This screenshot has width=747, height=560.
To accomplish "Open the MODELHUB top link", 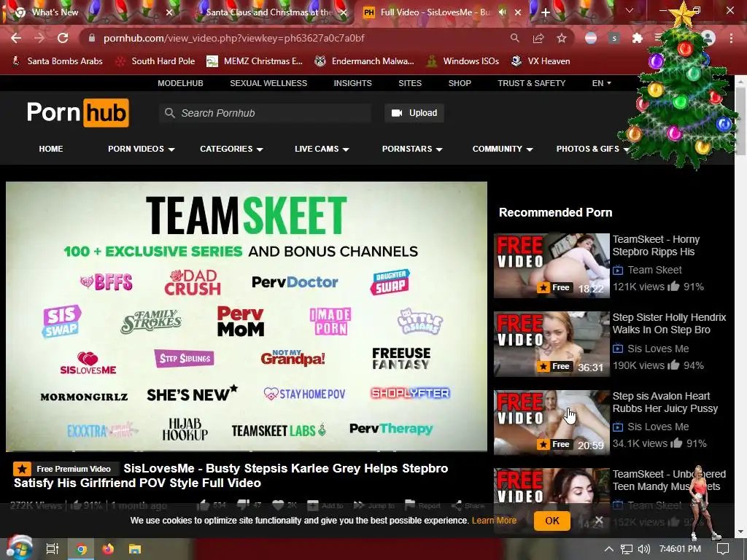I will coord(180,83).
